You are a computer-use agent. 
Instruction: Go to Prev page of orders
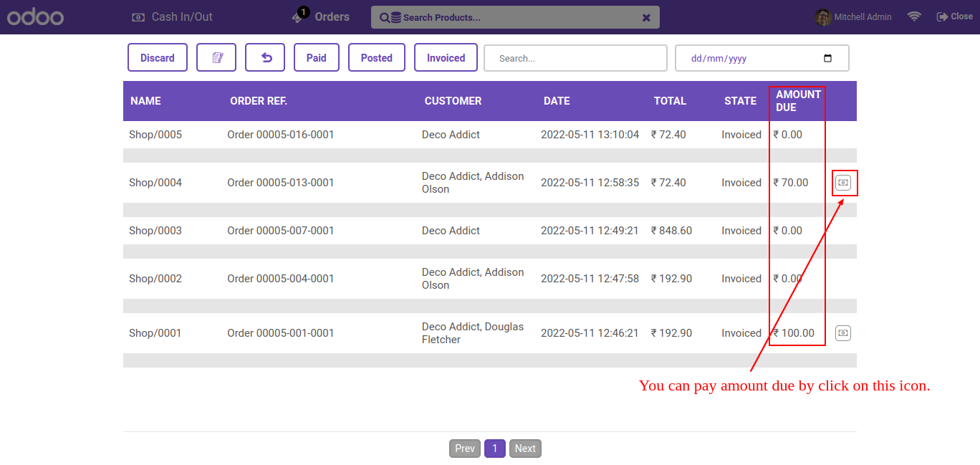(x=465, y=449)
